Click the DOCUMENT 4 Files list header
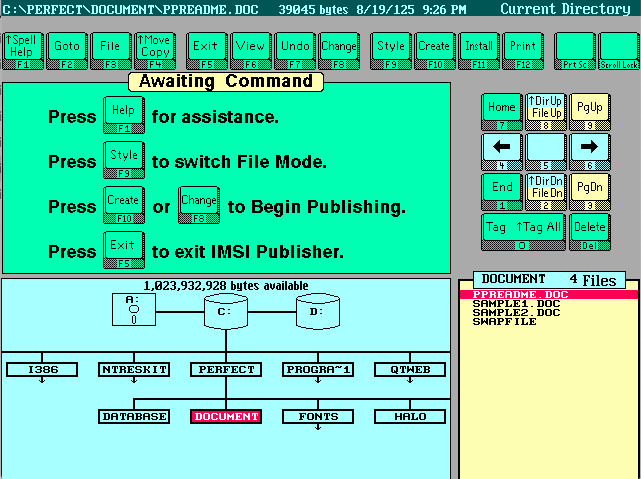Viewport: 641px width, 479px height. (549, 280)
